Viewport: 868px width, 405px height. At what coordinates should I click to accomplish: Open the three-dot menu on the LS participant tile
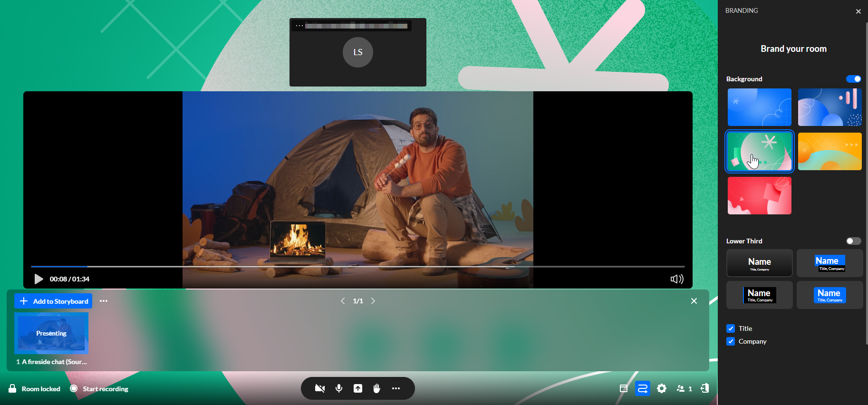(x=299, y=26)
